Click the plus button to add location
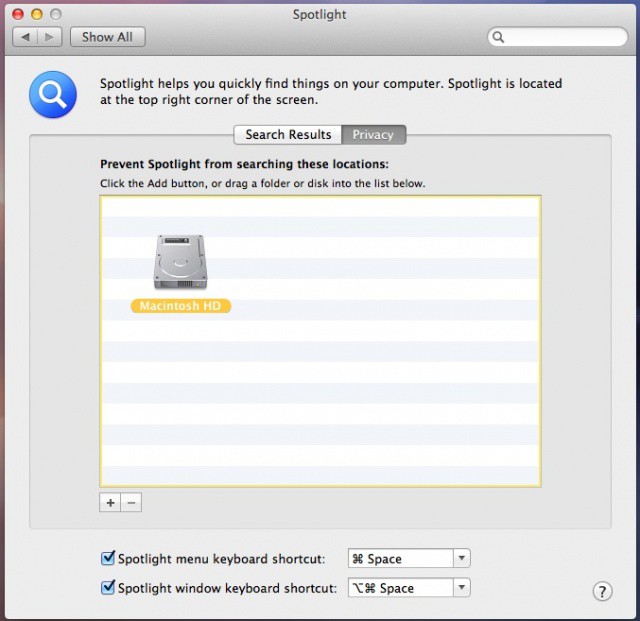640x621 pixels. (110, 502)
